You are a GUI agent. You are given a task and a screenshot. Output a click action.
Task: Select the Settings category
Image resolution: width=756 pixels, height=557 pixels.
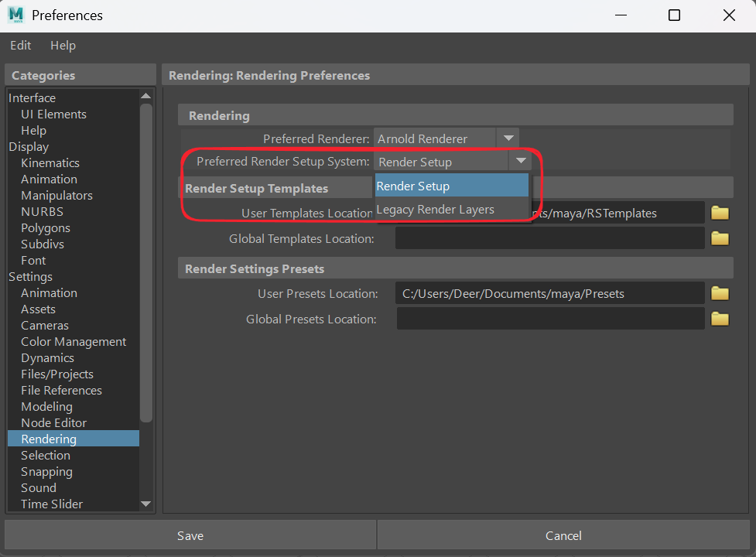click(30, 277)
